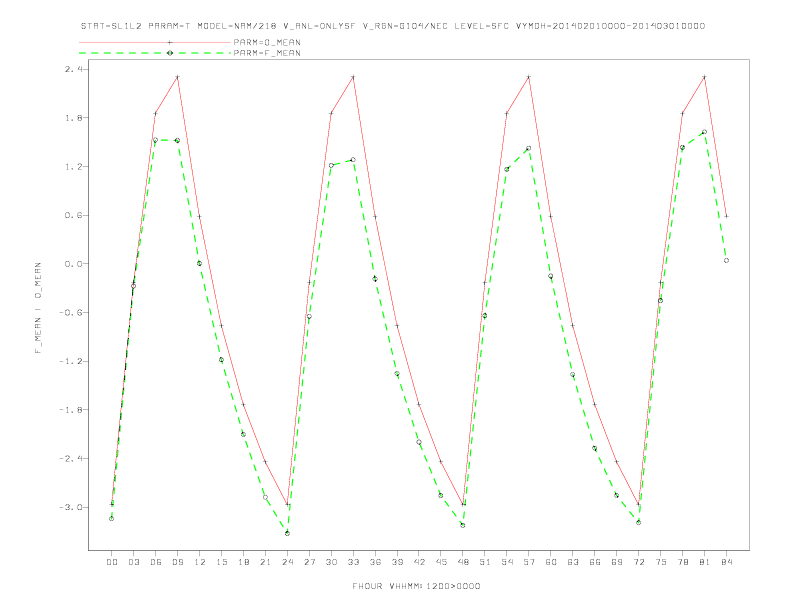792x612 pixels.
Task: Click the FHOUR VHHMM:1200>0000 x-axis label
Action: tap(416, 586)
